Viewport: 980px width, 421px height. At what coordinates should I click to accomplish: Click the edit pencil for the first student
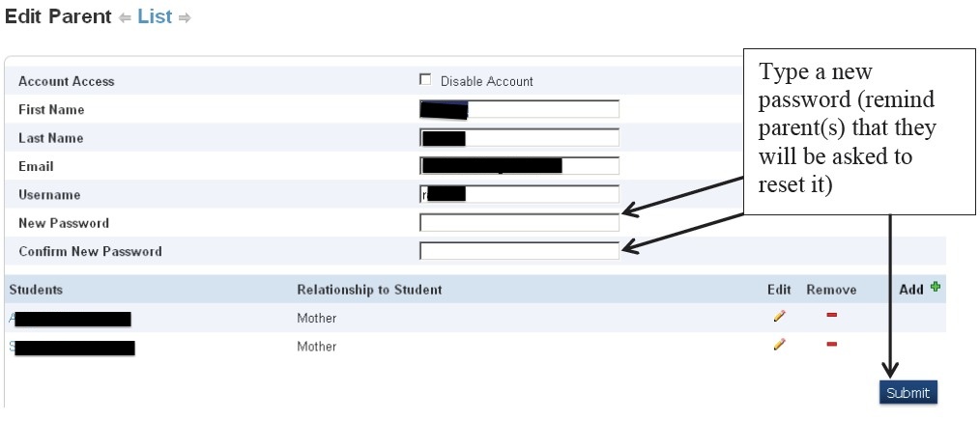coord(779,316)
